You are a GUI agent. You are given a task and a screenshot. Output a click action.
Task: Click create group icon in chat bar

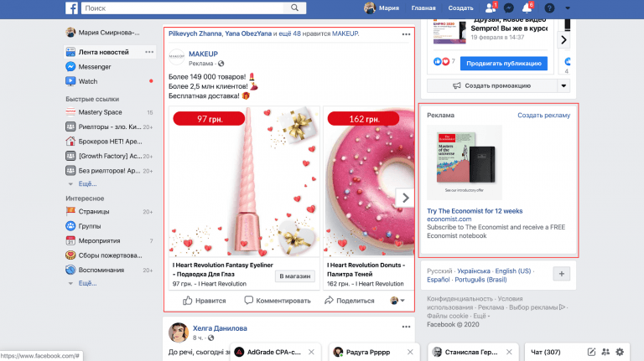click(605, 352)
